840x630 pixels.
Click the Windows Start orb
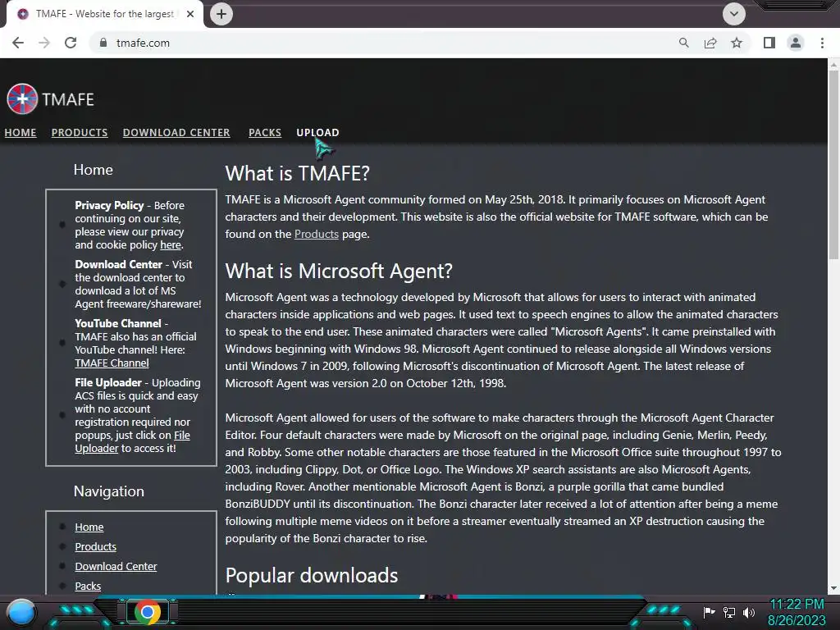pyautogui.click(x=21, y=612)
